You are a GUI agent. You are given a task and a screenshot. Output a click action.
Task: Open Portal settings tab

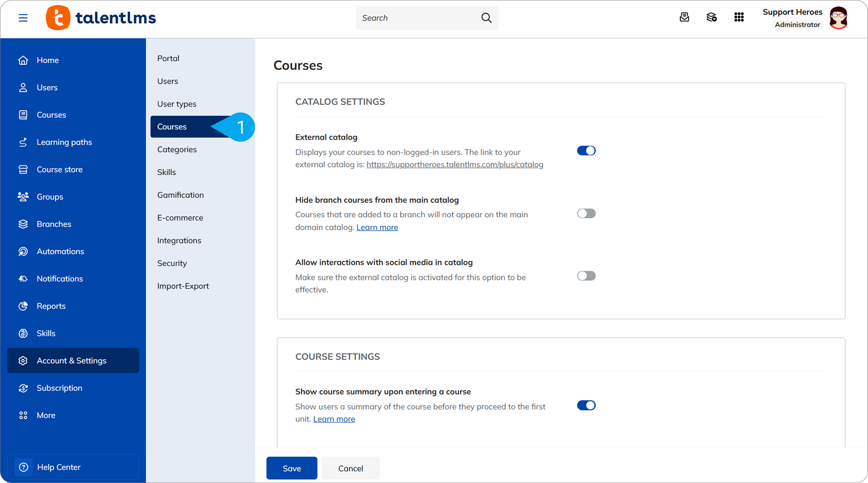point(168,58)
